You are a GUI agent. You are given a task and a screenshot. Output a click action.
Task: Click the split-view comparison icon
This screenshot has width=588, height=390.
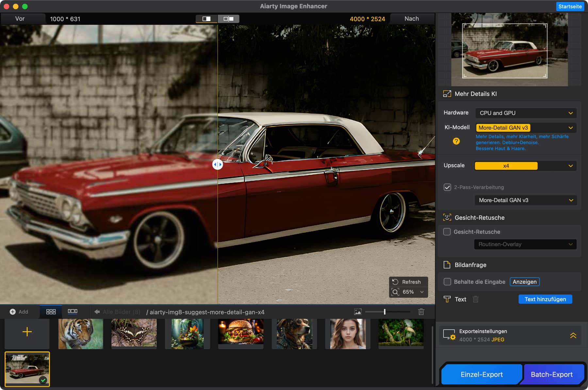pos(206,19)
